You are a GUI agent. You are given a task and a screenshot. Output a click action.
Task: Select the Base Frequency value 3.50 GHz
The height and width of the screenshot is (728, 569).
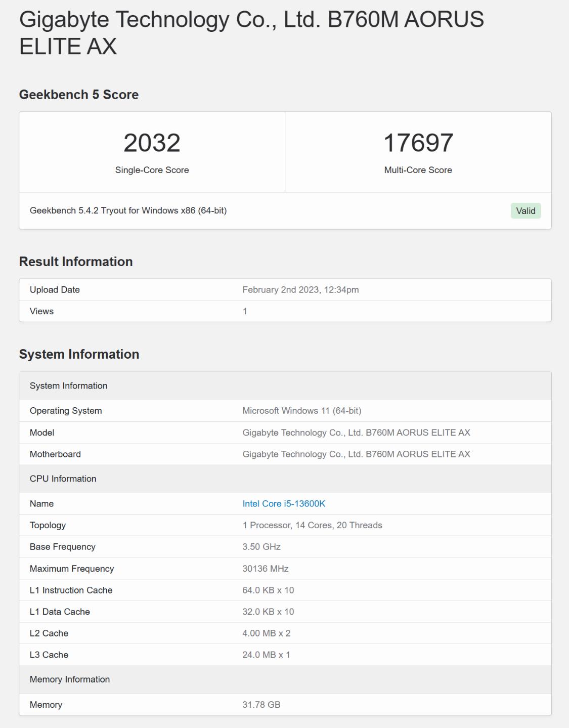261,546
